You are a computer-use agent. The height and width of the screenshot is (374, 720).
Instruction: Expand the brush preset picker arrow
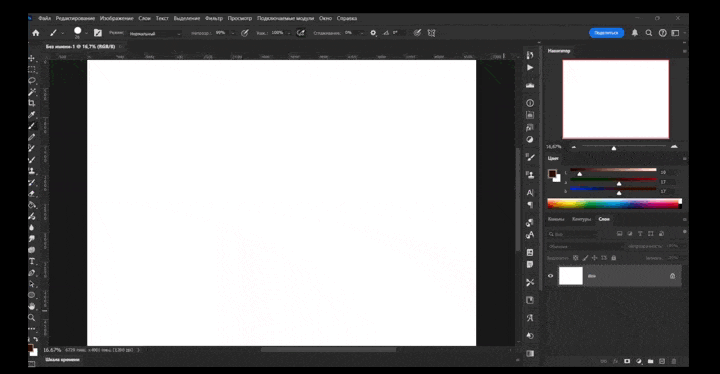tap(86, 34)
